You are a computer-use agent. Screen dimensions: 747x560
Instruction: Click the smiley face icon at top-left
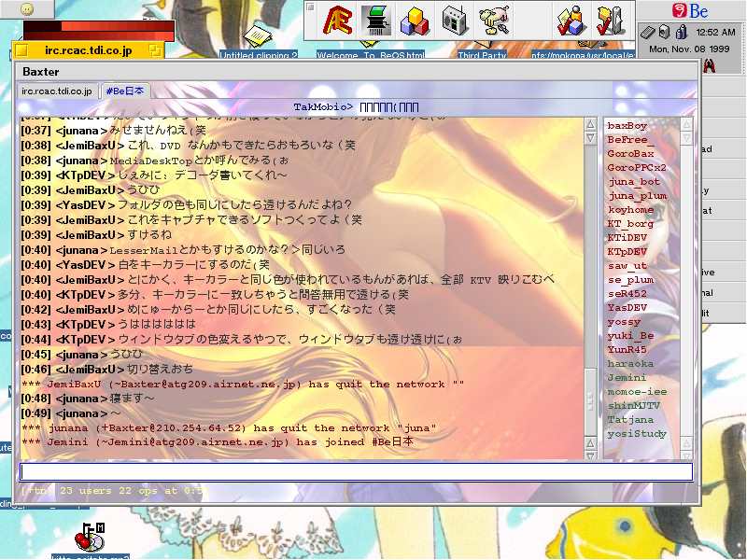point(28,8)
